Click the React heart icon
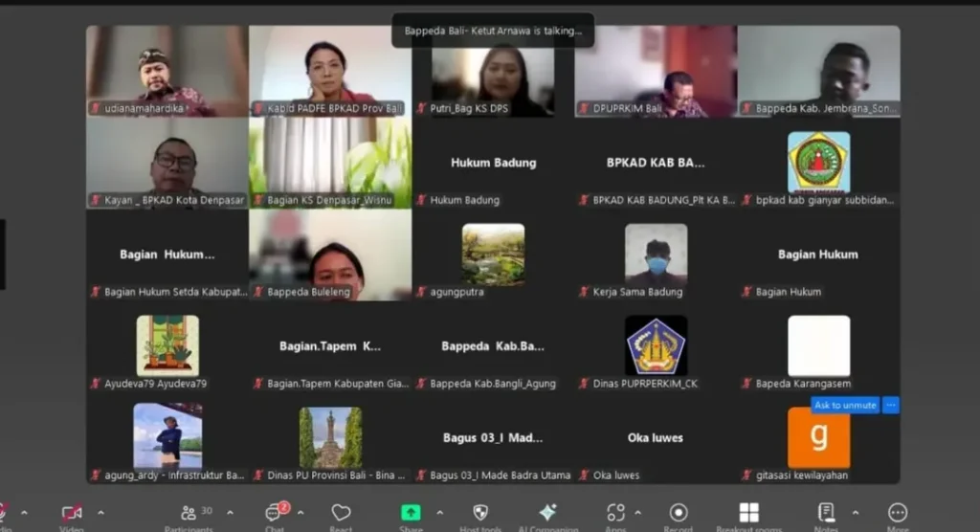This screenshot has height=532, width=980. [x=342, y=514]
